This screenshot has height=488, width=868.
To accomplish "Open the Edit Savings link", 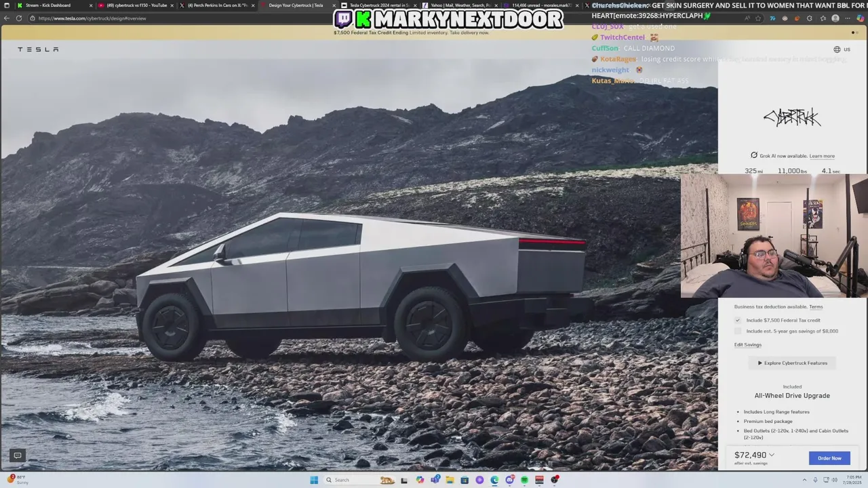I will (x=748, y=345).
